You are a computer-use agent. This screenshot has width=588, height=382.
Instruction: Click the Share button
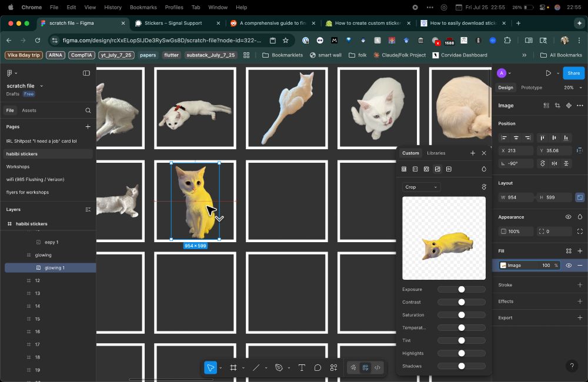(573, 73)
